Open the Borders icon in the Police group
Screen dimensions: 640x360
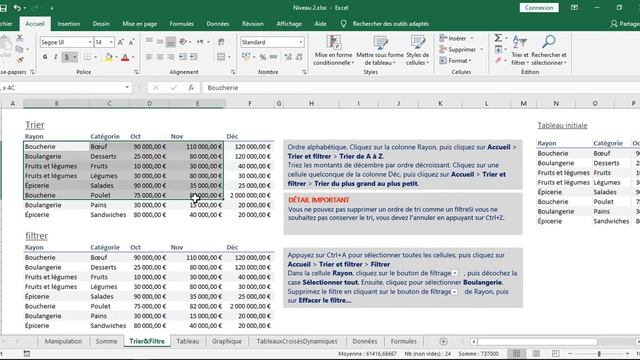click(x=87, y=57)
